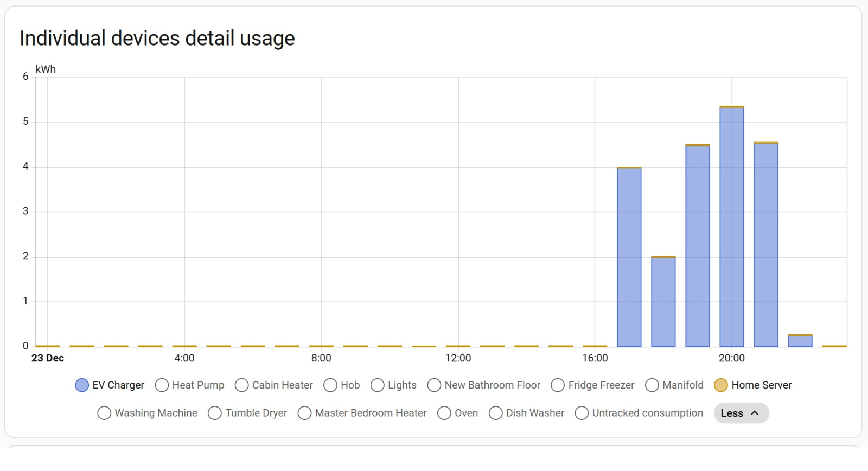Toggle the EV Charger legend circle

click(82, 385)
